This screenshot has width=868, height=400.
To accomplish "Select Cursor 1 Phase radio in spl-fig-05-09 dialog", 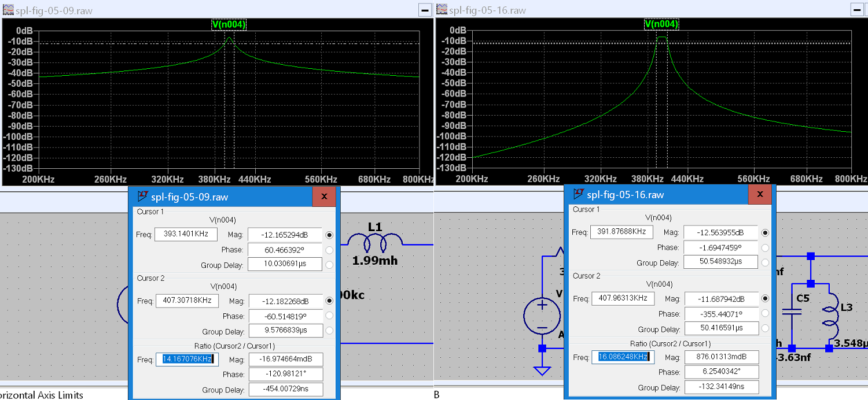I will pos(329,250).
